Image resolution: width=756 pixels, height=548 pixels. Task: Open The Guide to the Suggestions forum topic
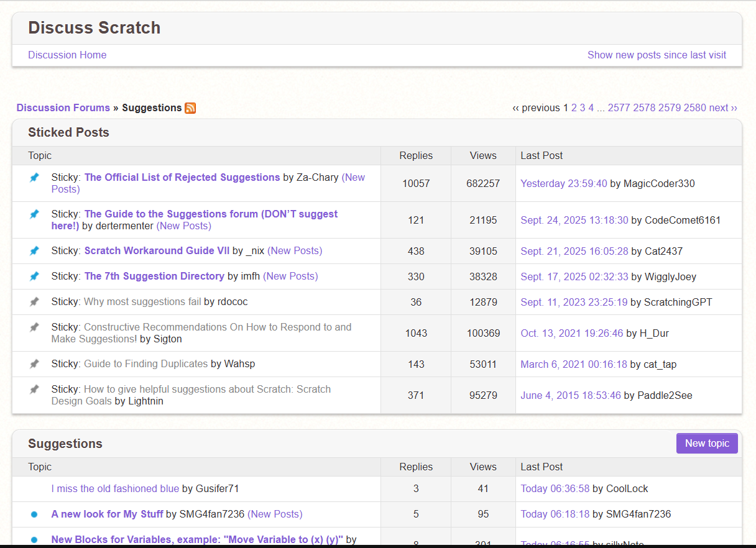211,214
